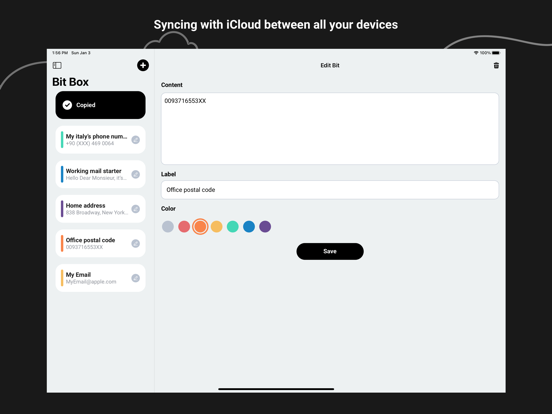Toggle the sidebar panel icon
The height and width of the screenshot is (414, 552).
(57, 65)
